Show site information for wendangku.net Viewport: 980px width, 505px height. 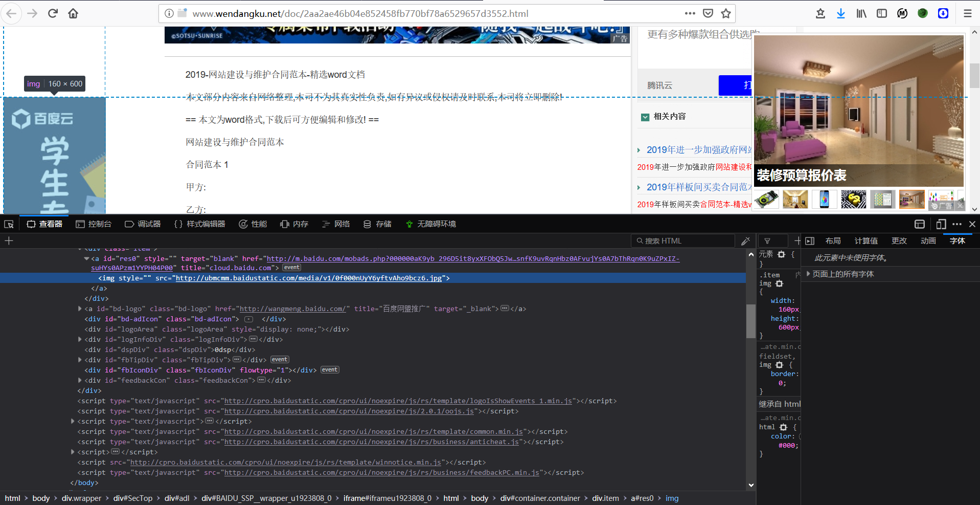pyautogui.click(x=169, y=13)
